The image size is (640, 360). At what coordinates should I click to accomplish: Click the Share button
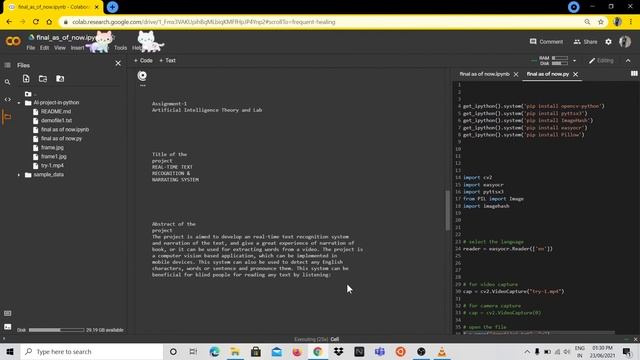pos(585,42)
